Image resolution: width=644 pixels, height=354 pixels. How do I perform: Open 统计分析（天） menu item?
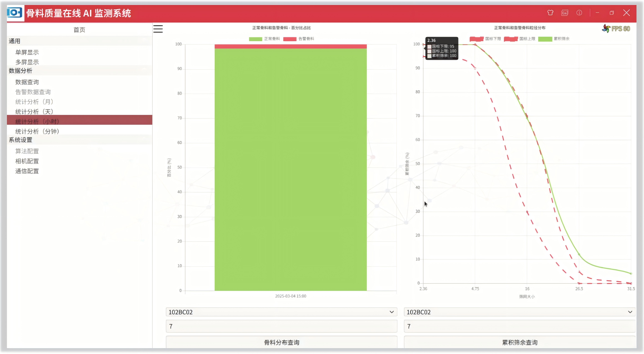34,112
